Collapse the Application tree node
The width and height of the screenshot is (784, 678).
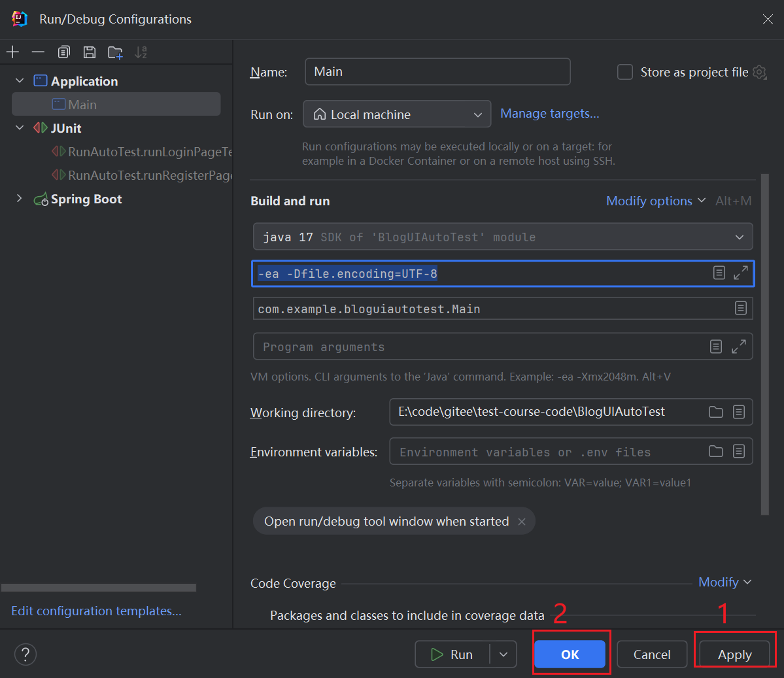coord(20,80)
